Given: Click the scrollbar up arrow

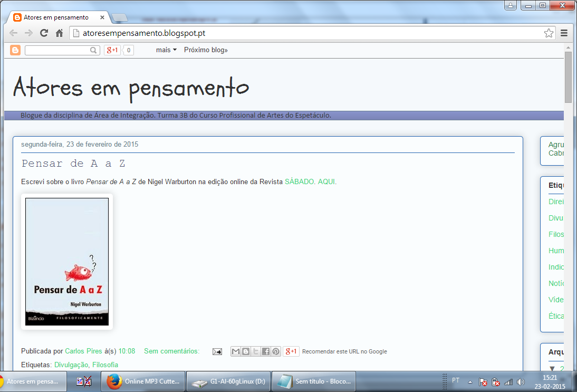Looking at the screenshot, I should pos(568,47).
